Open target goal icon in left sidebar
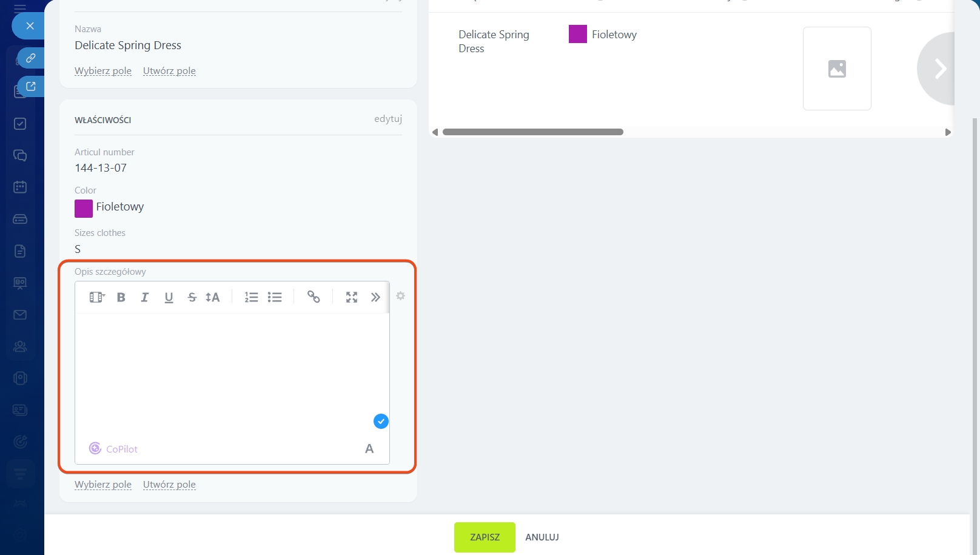The image size is (980, 555). pos(20,442)
